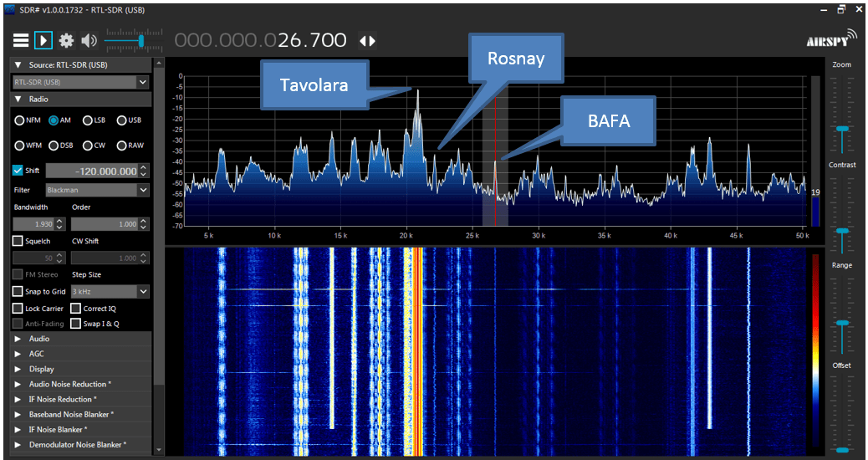Open the hamburger main menu
The height and width of the screenshot is (460, 868).
pos(21,40)
